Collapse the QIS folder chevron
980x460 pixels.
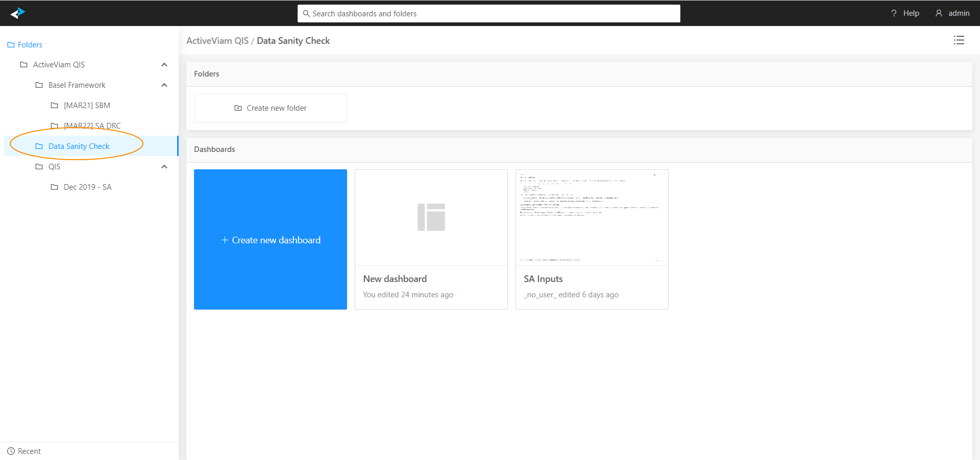[x=164, y=167]
